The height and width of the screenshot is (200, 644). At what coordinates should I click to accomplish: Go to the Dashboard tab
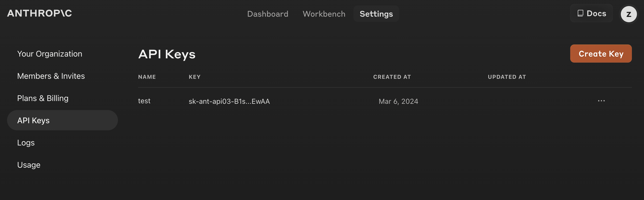coord(268,14)
